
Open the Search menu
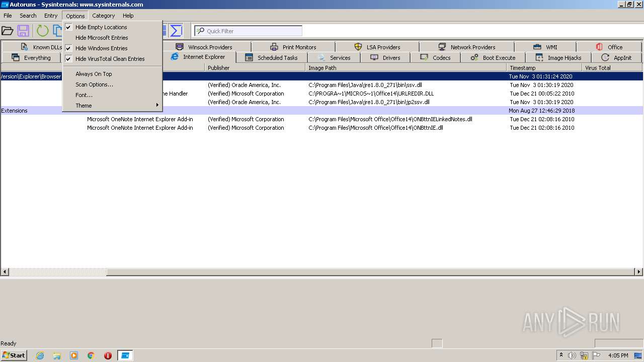tap(28, 16)
